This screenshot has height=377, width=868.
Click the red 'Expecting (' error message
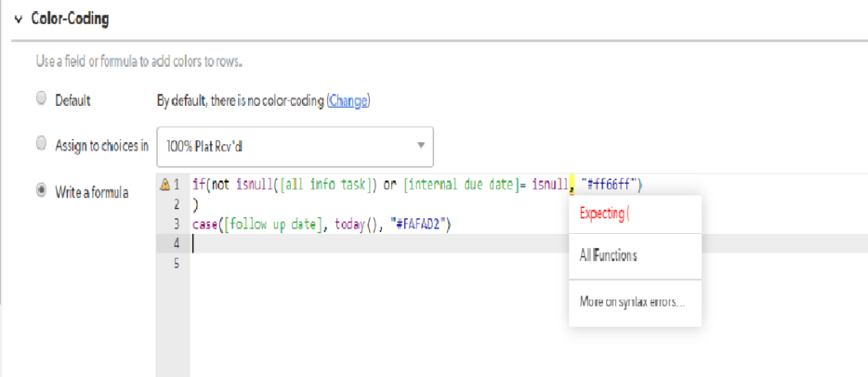pyautogui.click(x=604, y=213)
